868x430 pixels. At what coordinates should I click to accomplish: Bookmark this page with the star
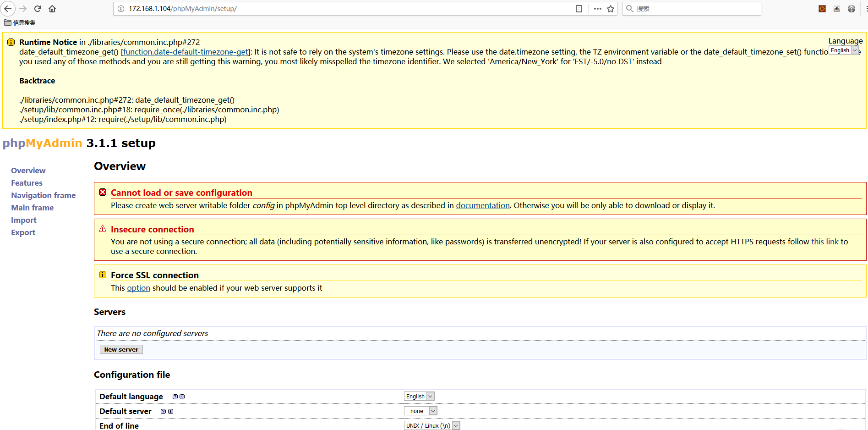click(611, 9)
